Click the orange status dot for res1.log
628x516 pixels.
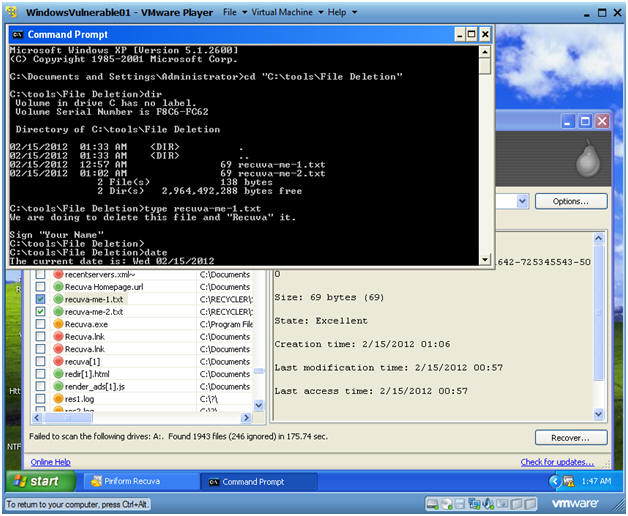(58, 399)
